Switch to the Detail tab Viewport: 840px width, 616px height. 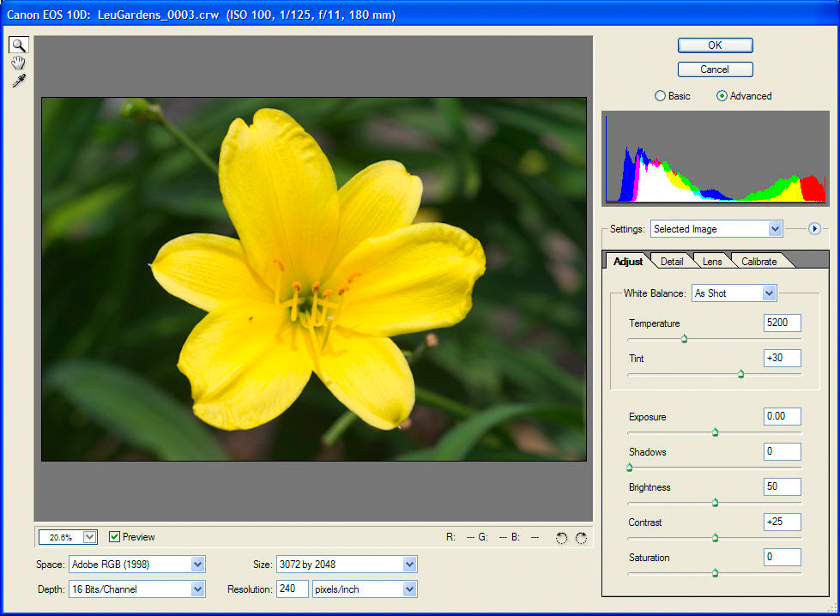tap(672, 261)
